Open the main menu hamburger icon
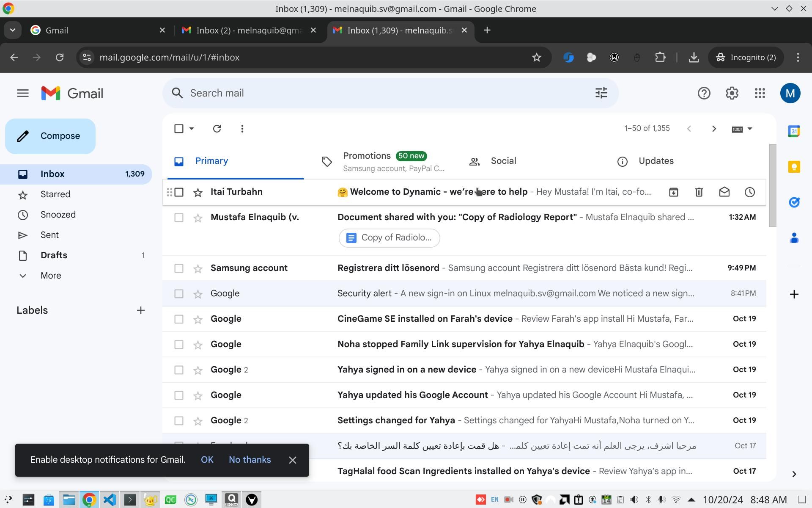 (23, 93)
